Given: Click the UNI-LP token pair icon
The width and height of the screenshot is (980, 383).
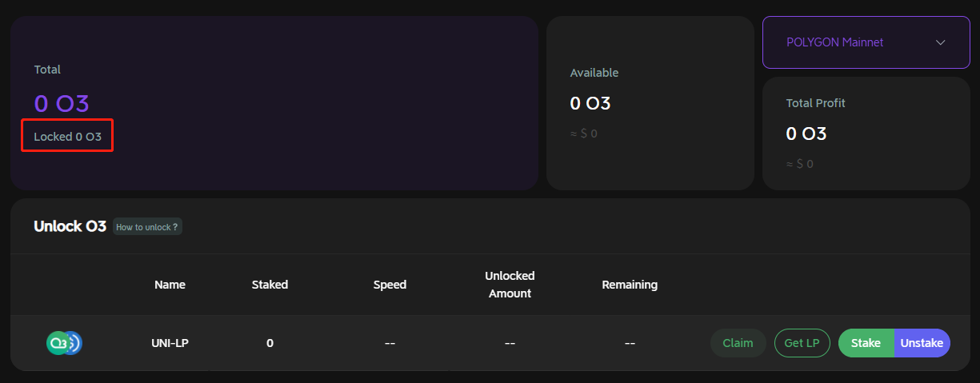Looking at the screenshot, I should tap(65, 343).
